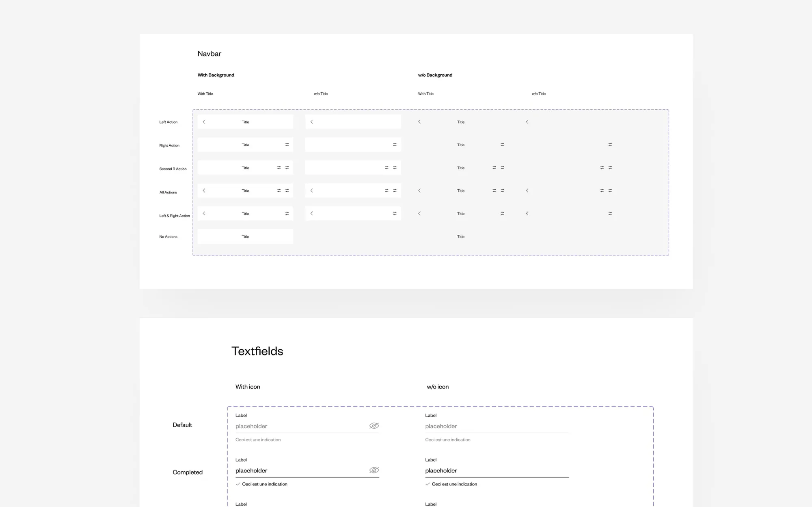Viewport: 812px width, 507px height.
Task: Click back chevron in All Actions no-background titled navbar
Action: (x=419, y=191)
